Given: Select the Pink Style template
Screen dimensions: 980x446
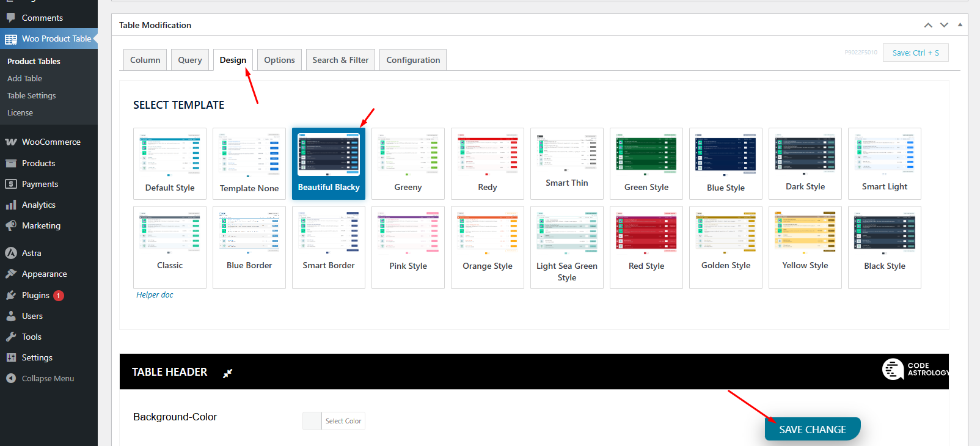Looking at the screenshot, I should [x=408, y=247].
